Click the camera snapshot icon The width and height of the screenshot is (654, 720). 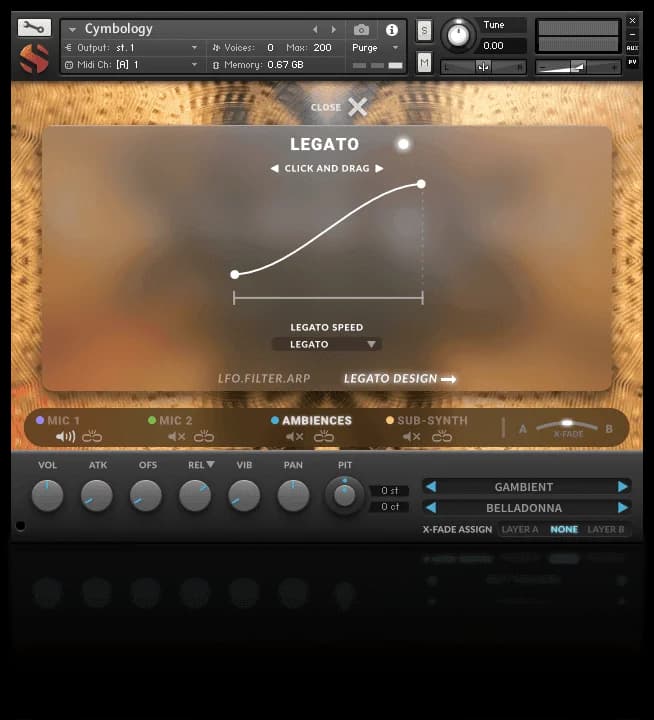pyautogui.click(x=362, y=30)
